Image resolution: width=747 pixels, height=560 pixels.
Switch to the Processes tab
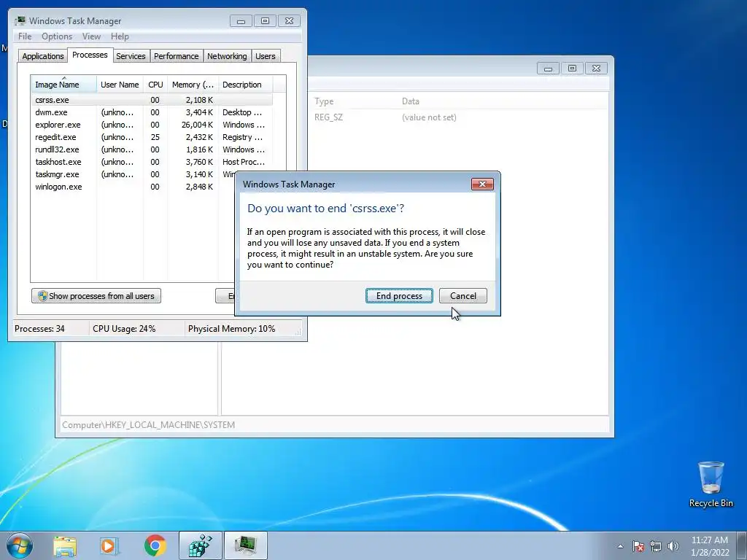(90, 55)
